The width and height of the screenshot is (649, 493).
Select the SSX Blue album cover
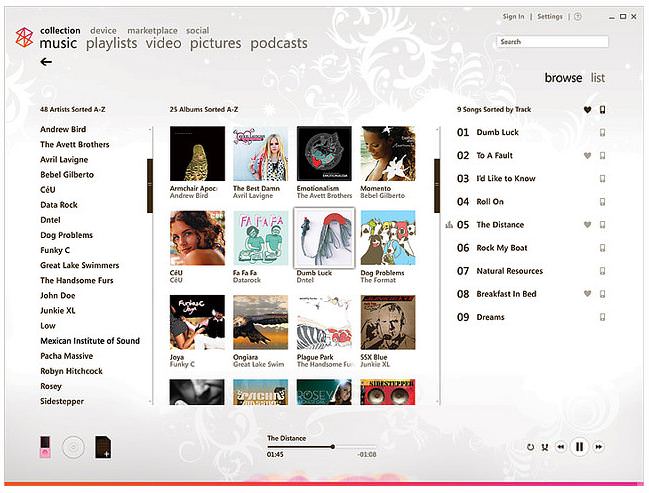coord(388,322)
